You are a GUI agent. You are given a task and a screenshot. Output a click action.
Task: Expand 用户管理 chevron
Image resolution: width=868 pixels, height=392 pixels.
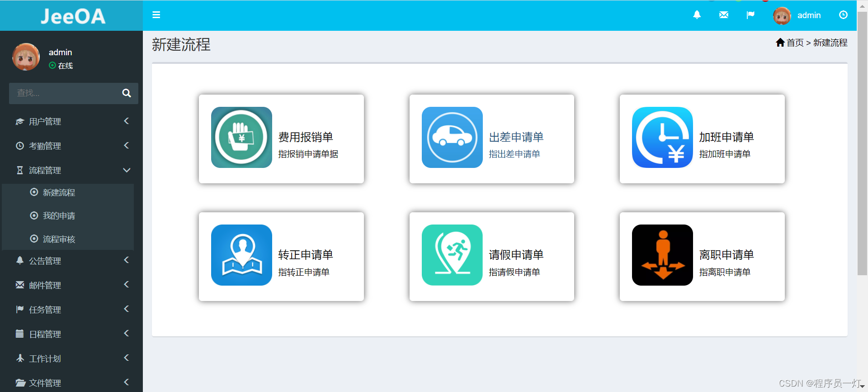tap(127, 121)
